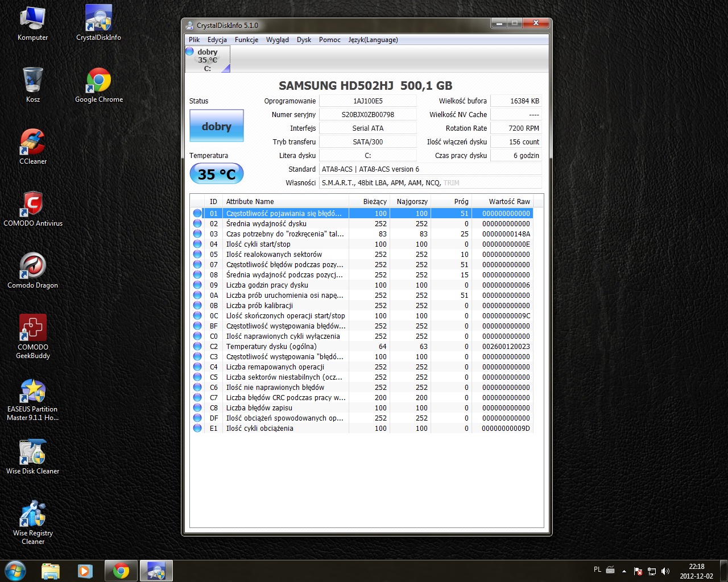Click the 16384 KB buffer size field
The width and height of the screenshot is (728, 582).
click(516, 101)
